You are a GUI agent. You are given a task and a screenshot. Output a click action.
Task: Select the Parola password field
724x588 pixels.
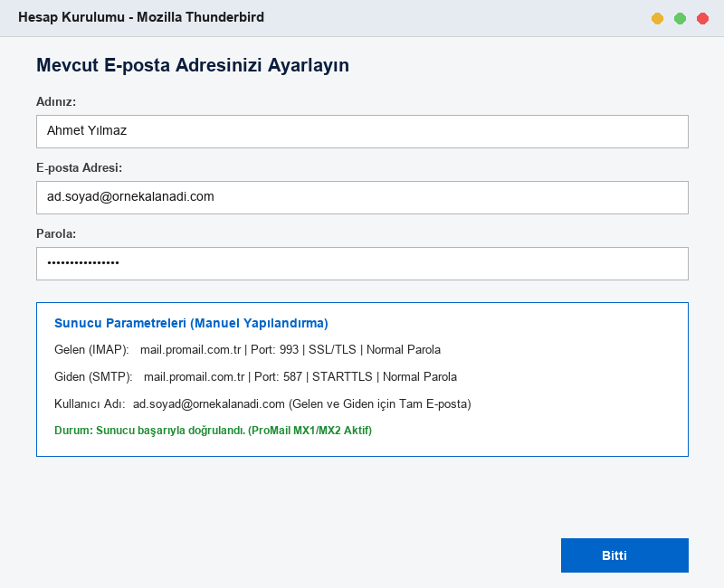coord(362,263)
